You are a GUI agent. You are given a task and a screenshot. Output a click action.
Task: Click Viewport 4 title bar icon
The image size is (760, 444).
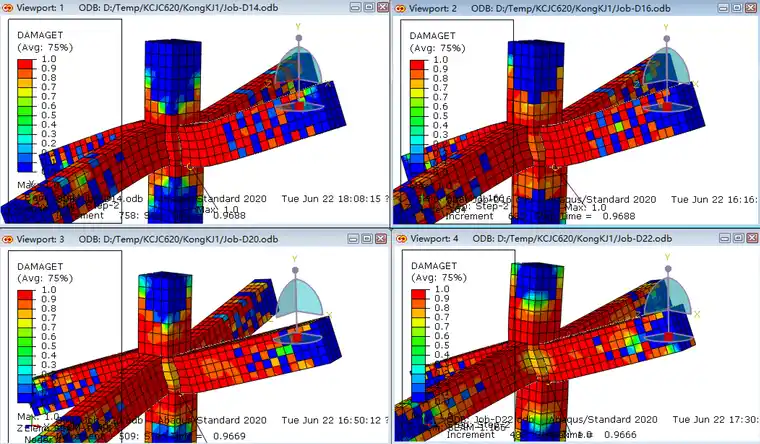[x=402, y=240]
